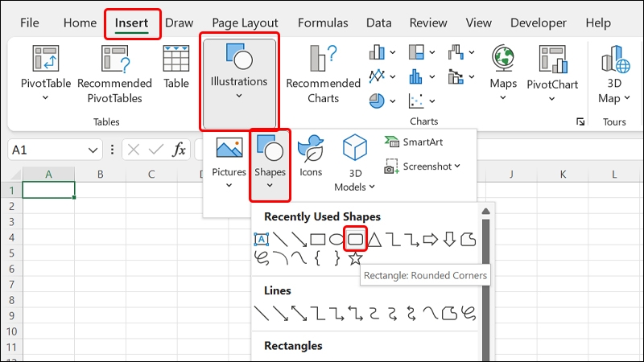The image size is (644, 362).
Task: Select the Isosceles Triangle shape
Action: coord(374,239)
